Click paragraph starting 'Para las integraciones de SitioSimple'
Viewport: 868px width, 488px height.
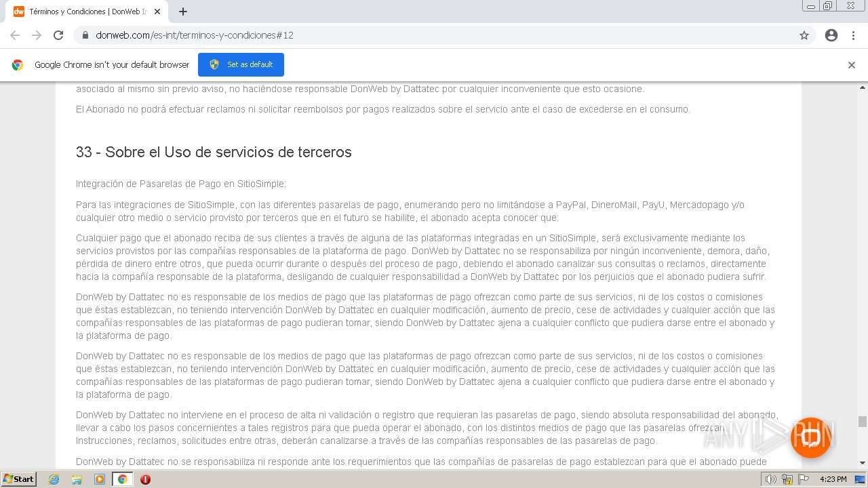pos(410,211)
